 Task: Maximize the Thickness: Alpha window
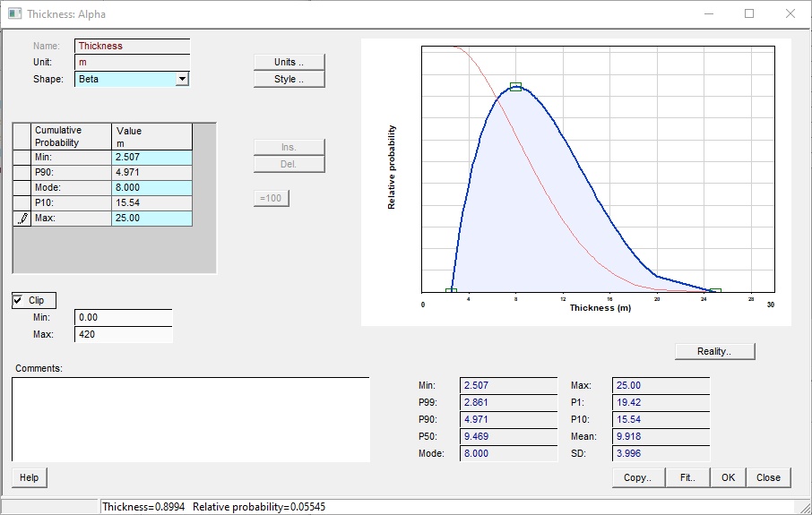click(749, 13)
